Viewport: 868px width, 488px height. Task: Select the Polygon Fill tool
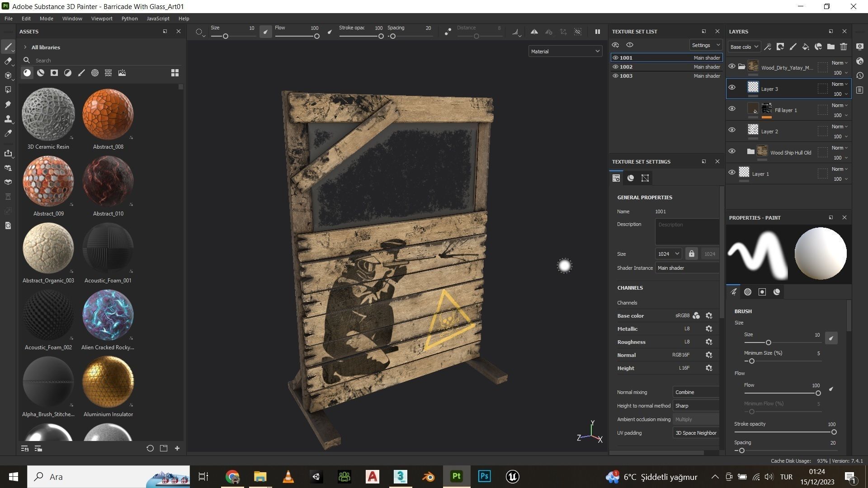8,90
